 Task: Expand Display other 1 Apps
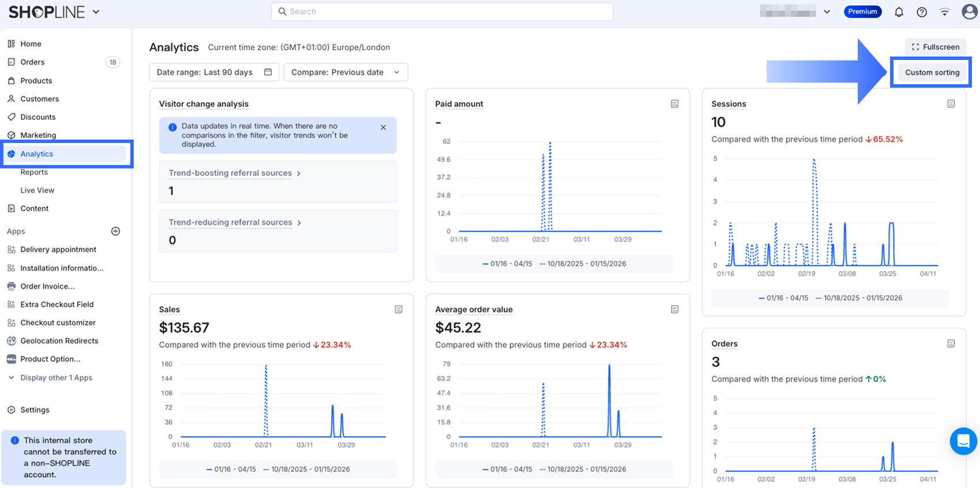coord(56,378)
